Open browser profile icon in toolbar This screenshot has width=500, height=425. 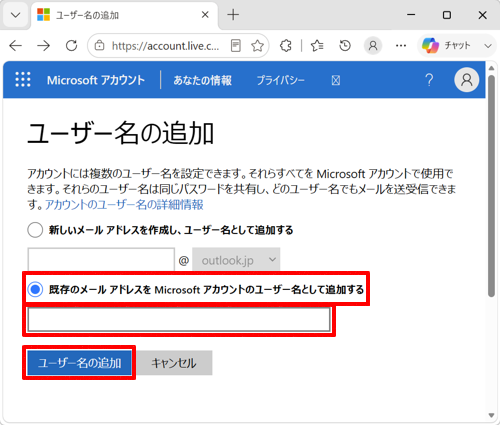pyautogui.click(x=373, y=46)
